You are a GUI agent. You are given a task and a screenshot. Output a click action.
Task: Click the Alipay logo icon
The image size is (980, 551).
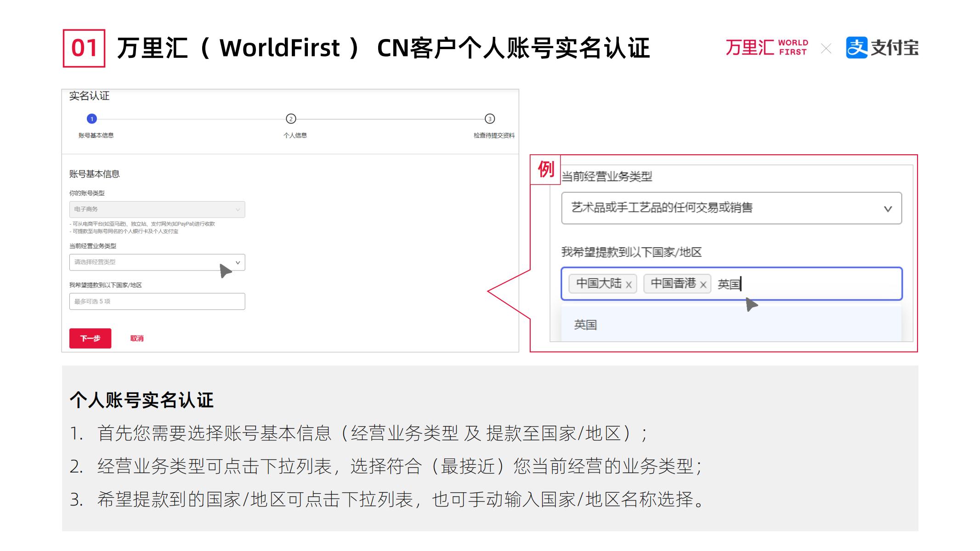pyautogui.click(x=856, y=48)
